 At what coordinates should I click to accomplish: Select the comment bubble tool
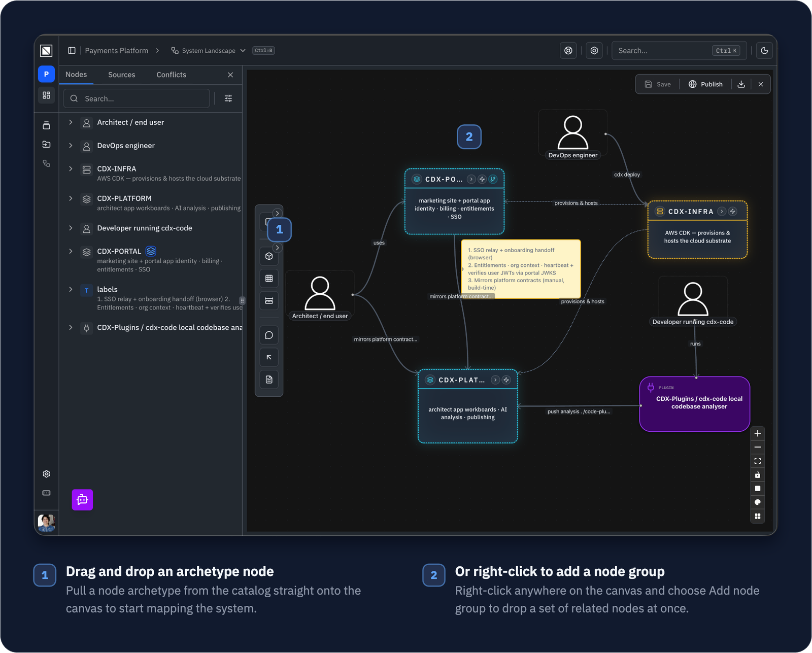click(x=269, y=335)
